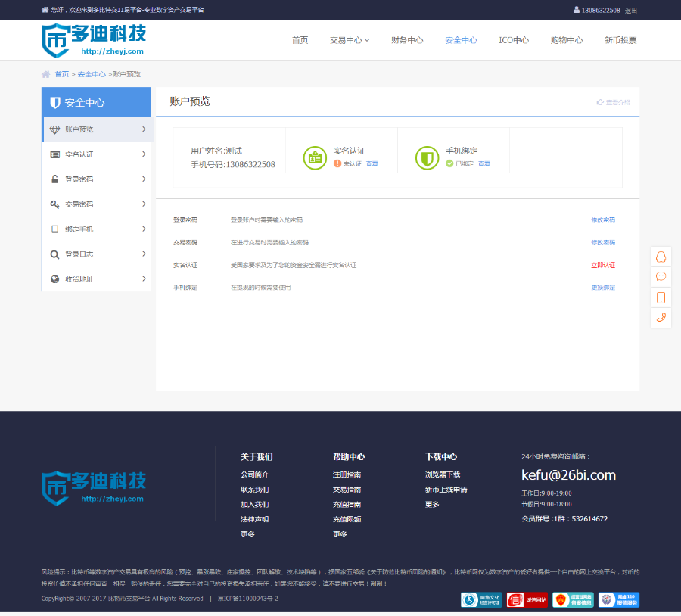681x616 pixels.
Task: Click the hand pointer icon beside 查看介绍
Action: [600, 102]
